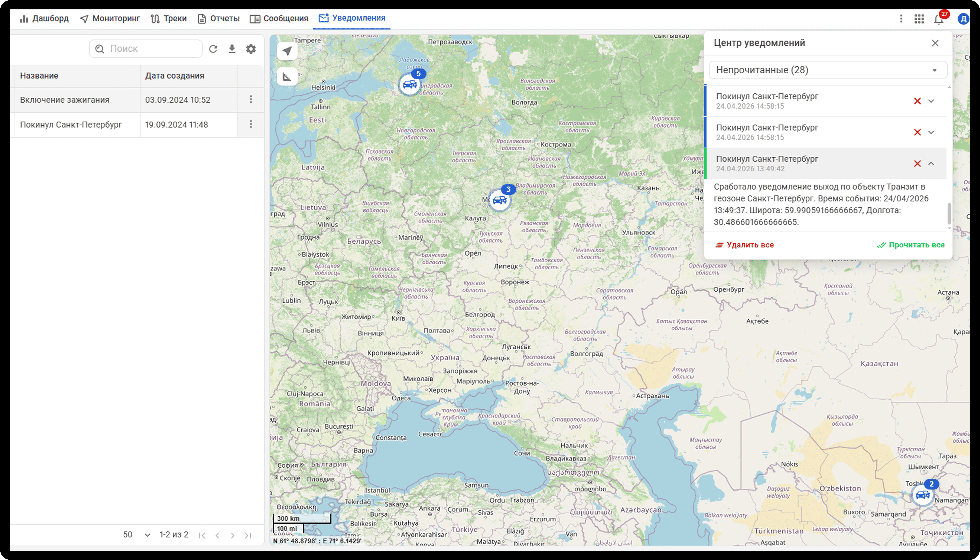Select the Включение зажигания cell
The width and height of the screenshot is (980, 560).
point(77,100)
